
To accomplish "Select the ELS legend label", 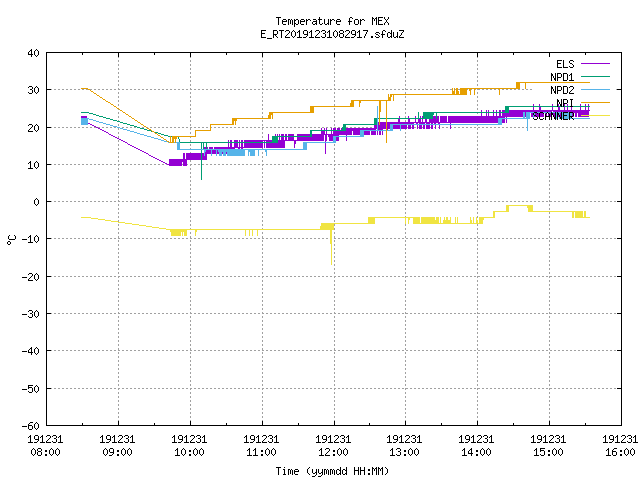I will (x=565, y=64).
